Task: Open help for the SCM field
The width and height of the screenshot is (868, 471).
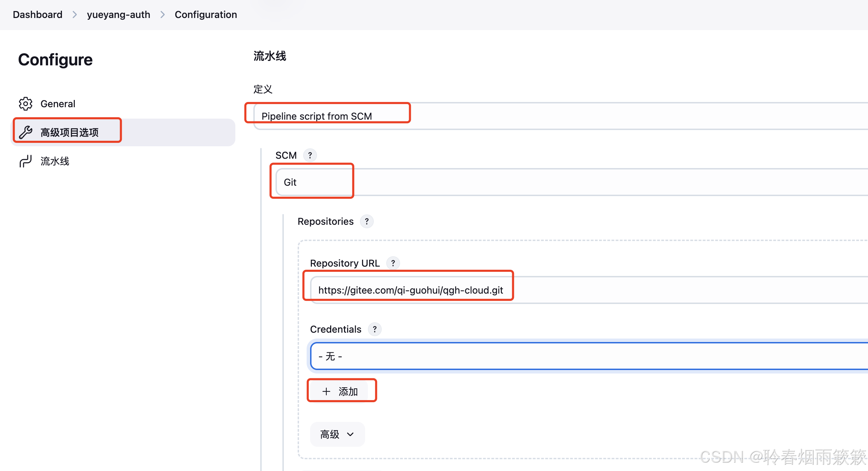Action: click(x=310, y=155)
